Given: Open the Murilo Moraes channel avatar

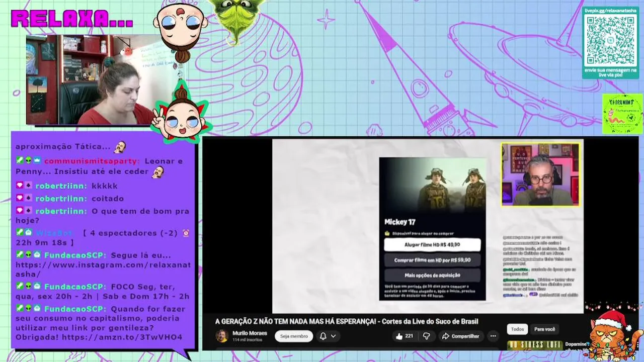Looking at the screenshot, I should tap(221, 336).
